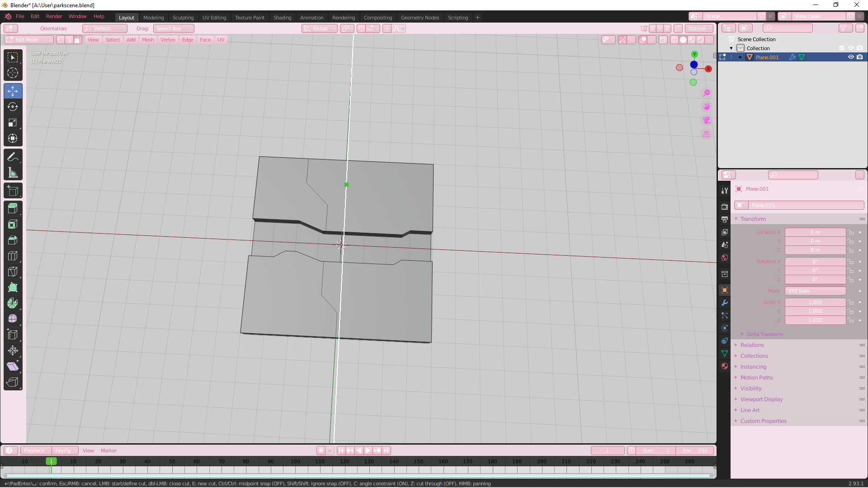
Task: Select the Scale tool
Action: [13, 122]
